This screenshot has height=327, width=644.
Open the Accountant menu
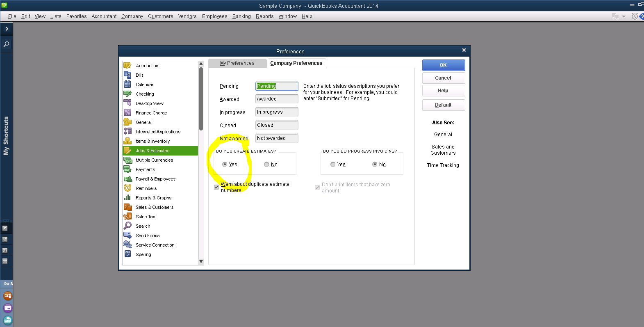104,16
